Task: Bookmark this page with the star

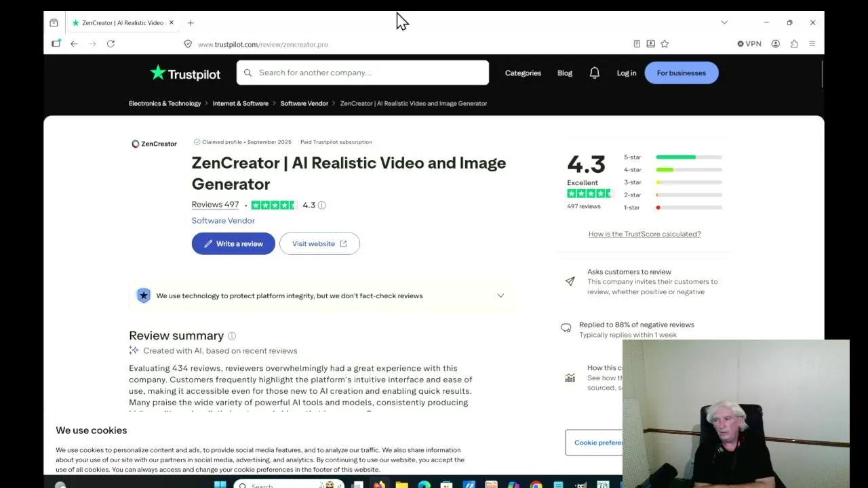Action: click(665, 44)
